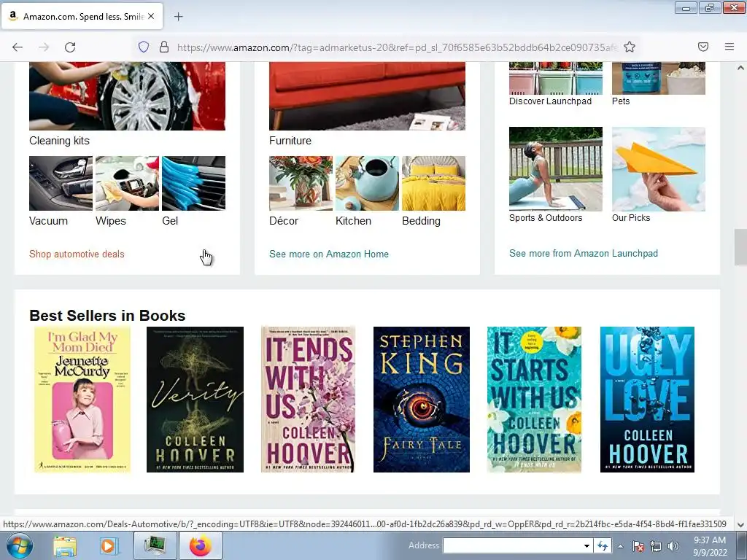This screenshot has height=560, width=747.
Task: Select the Amazon.com browser tab
Action: tap(82, 16)
